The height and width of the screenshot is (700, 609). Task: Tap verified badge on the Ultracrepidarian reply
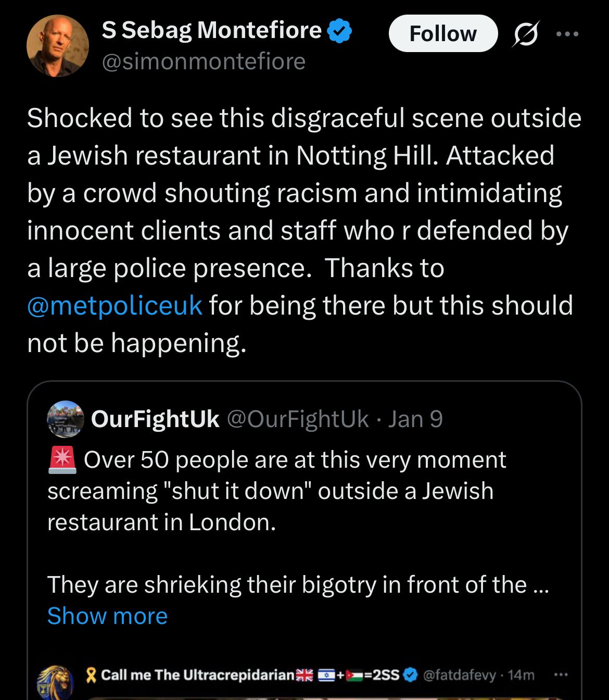(x=411, y=675)
